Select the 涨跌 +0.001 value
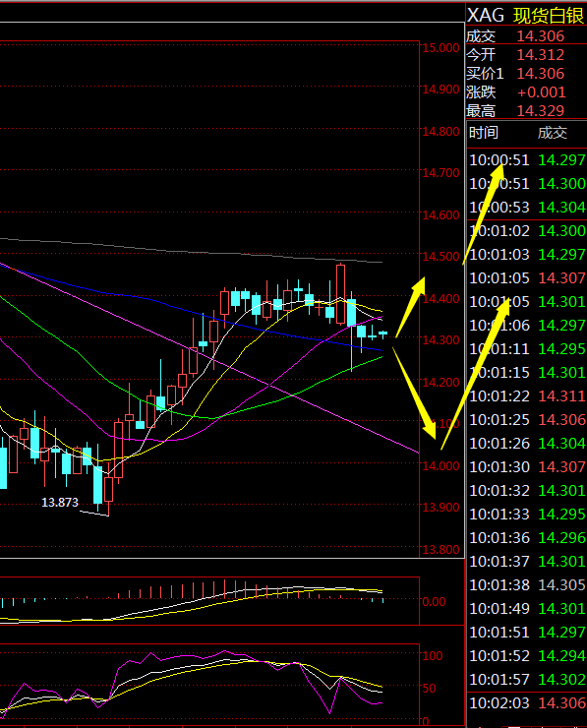This screenshot has height=728, width=587. point(541,91)
